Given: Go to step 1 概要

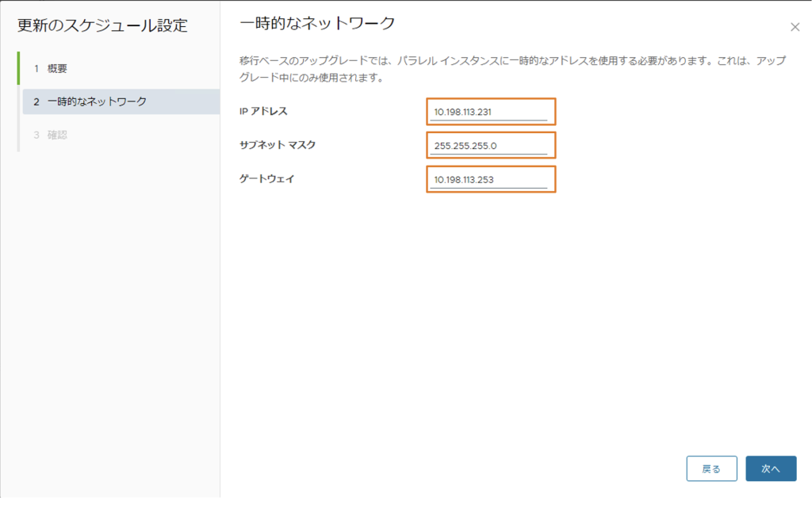Looking at the screenshot, I should click(57, 69).
